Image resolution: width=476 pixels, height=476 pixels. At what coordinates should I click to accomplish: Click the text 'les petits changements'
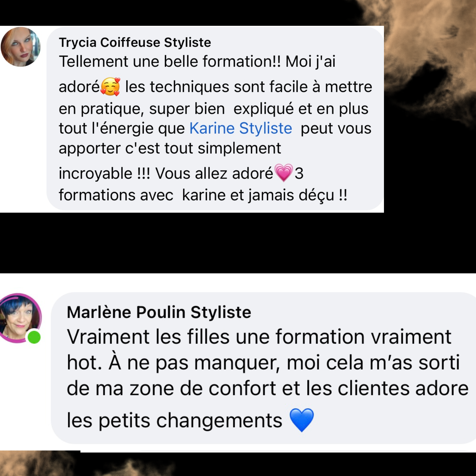(x=175, y=420)
